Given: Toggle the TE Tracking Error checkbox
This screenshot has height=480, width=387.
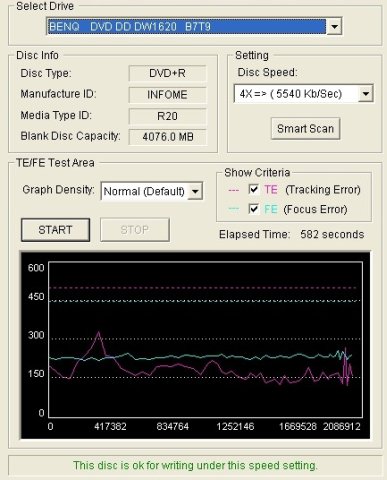Looking at the screenshot, I should (254, 190).
